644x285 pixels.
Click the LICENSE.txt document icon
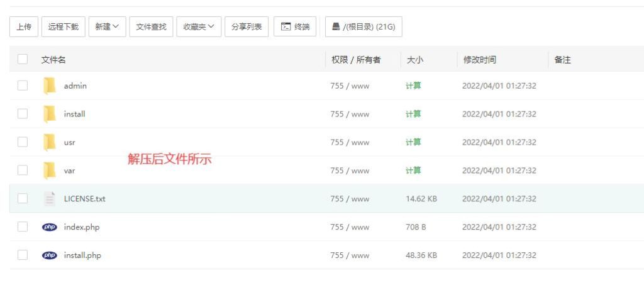pos(50,199)
